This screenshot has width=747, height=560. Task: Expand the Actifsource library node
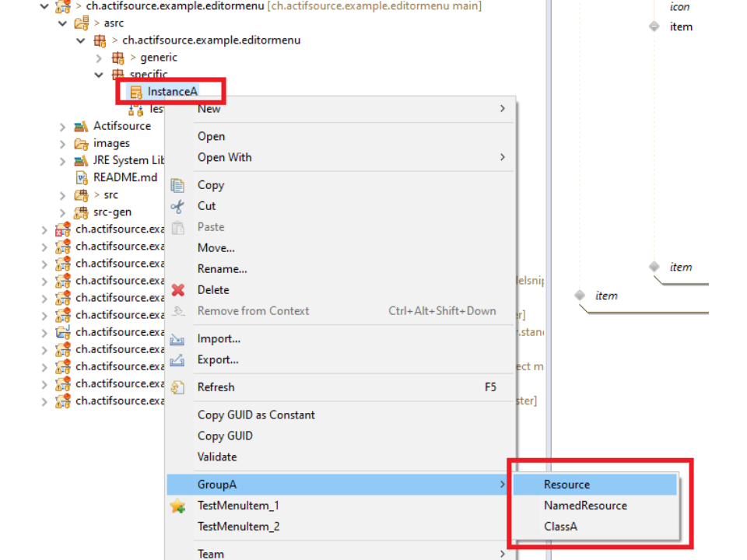pyautogui.click(x=63, y=126)
